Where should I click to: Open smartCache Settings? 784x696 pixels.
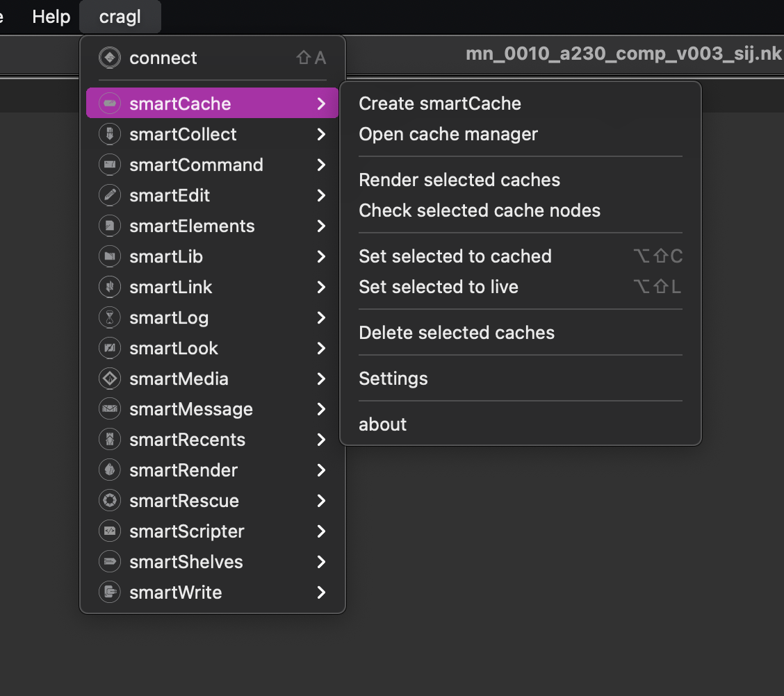(393, 379)
